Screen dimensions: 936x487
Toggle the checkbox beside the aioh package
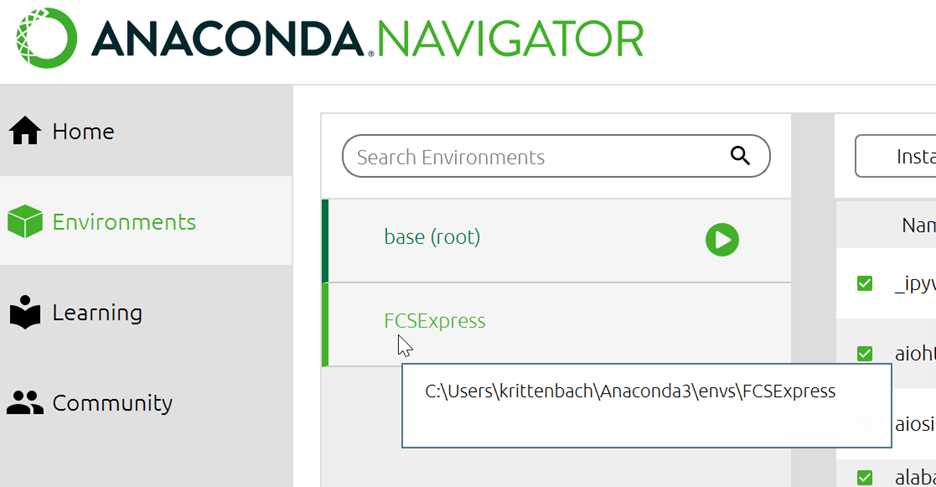coord(865,353)
